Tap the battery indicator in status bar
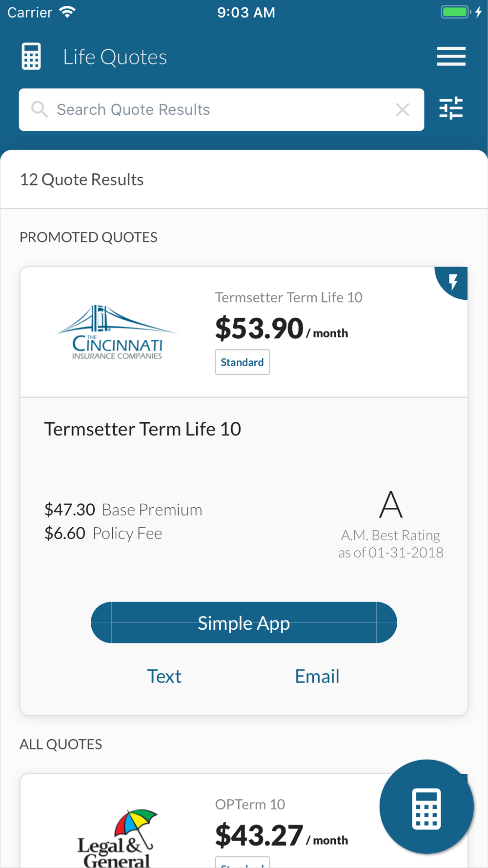The image size is (488, 868). (455, 12)
